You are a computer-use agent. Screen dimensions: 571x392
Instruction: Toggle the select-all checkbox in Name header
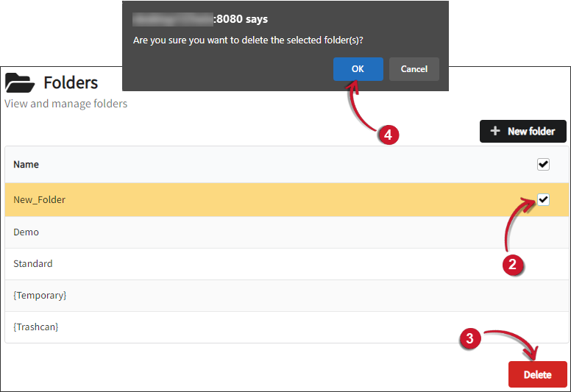(543, 164)
